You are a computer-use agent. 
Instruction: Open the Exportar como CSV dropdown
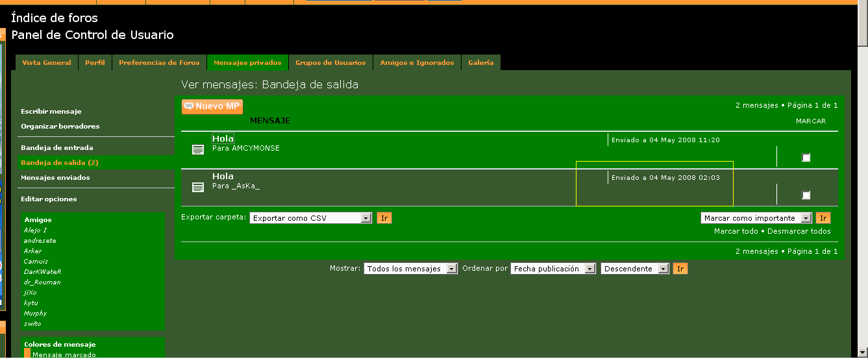point(310,218)
